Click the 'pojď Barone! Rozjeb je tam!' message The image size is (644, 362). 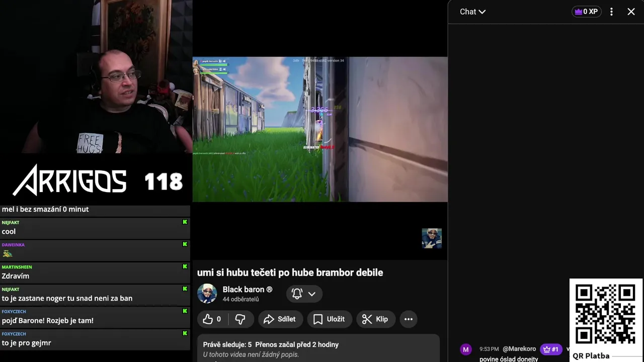[x=47, y=320]
